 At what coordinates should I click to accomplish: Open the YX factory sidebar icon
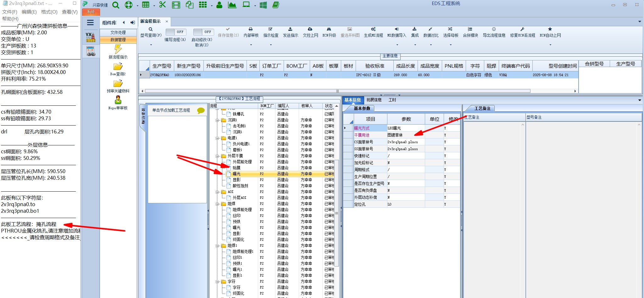tap(91, 37)
